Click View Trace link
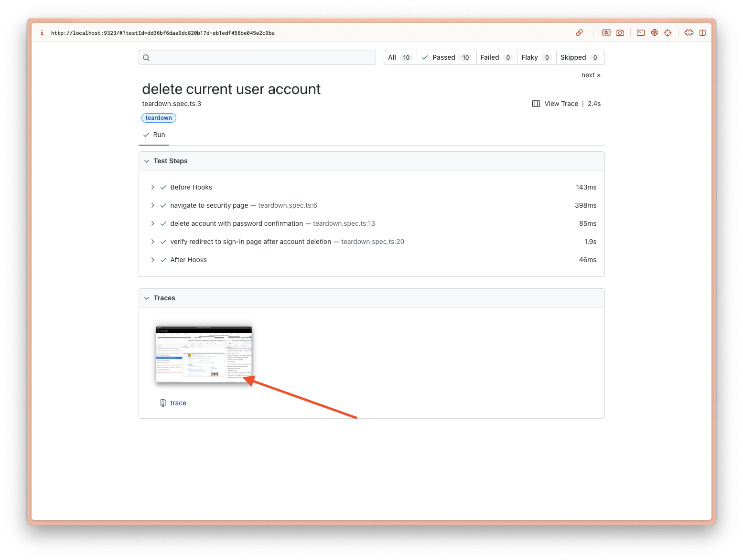Viewport: 743px width, 560px height. [x=560, y=104]
